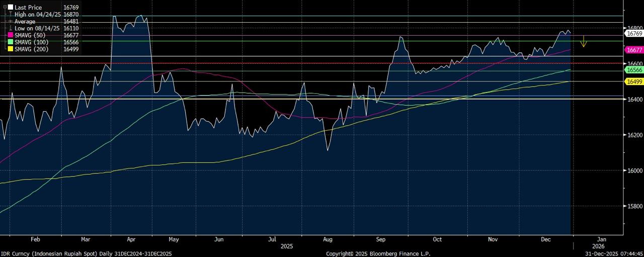Collapse the legend tree expander box

[x=5, y=8]
